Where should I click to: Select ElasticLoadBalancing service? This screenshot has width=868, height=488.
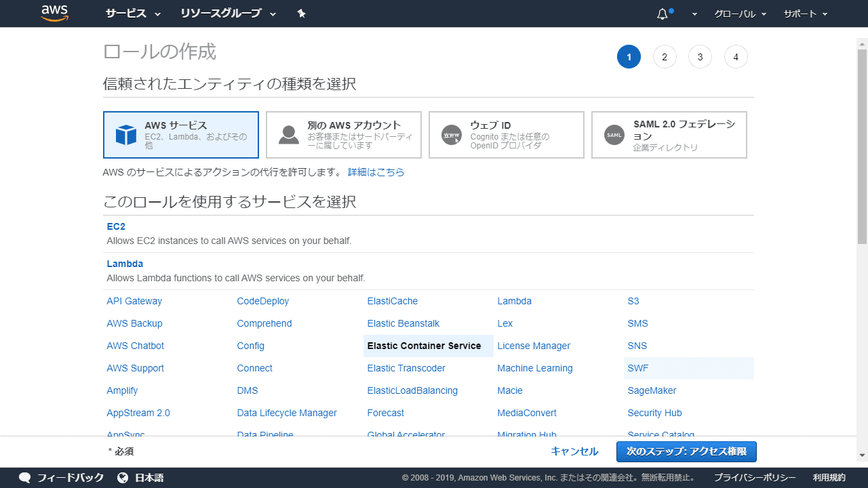412,390
